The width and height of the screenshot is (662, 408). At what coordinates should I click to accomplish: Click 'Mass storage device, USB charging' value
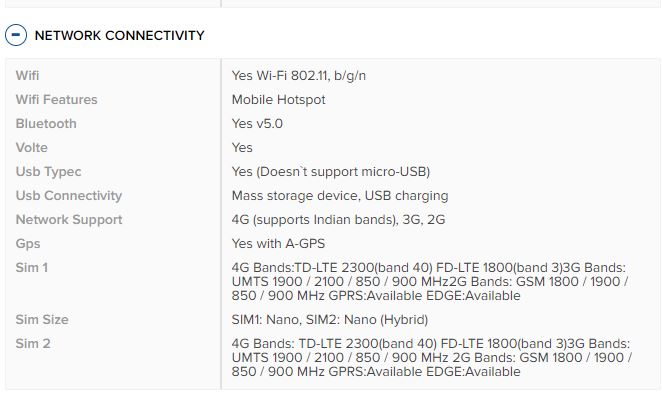point(340,196)
